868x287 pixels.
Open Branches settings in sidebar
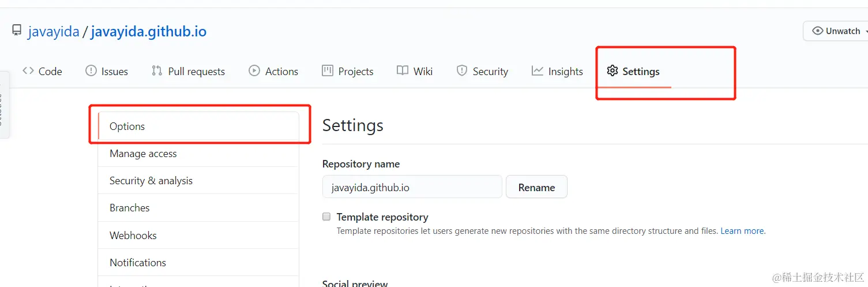coord(198,208)
